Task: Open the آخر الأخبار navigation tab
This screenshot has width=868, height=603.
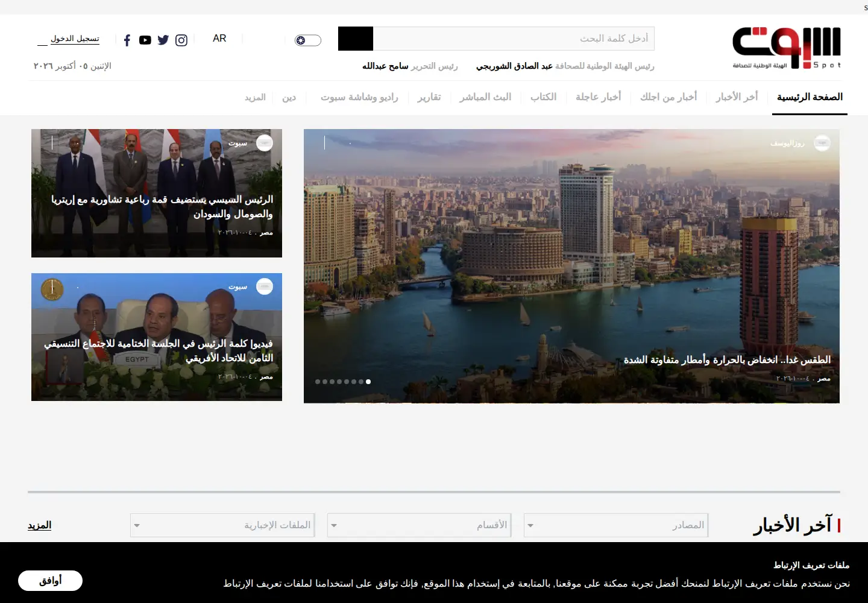Action: tap(737, 97)
